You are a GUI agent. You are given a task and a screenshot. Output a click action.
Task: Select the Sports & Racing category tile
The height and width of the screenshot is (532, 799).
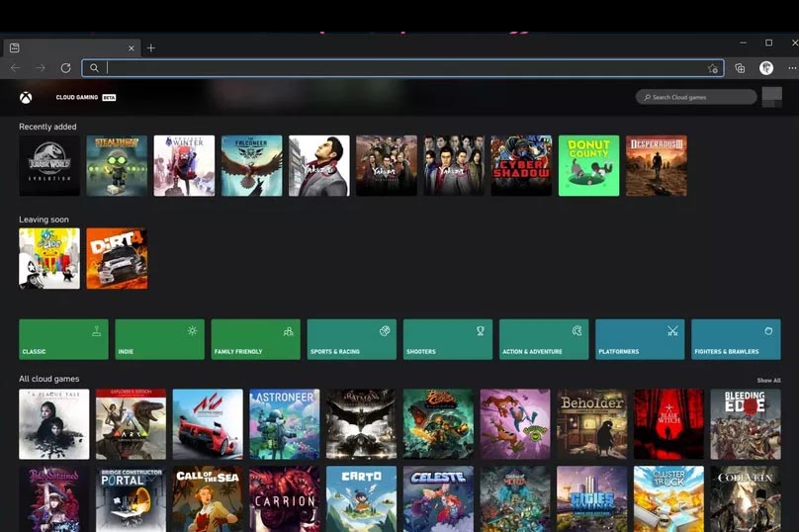(x=352, y=339)
